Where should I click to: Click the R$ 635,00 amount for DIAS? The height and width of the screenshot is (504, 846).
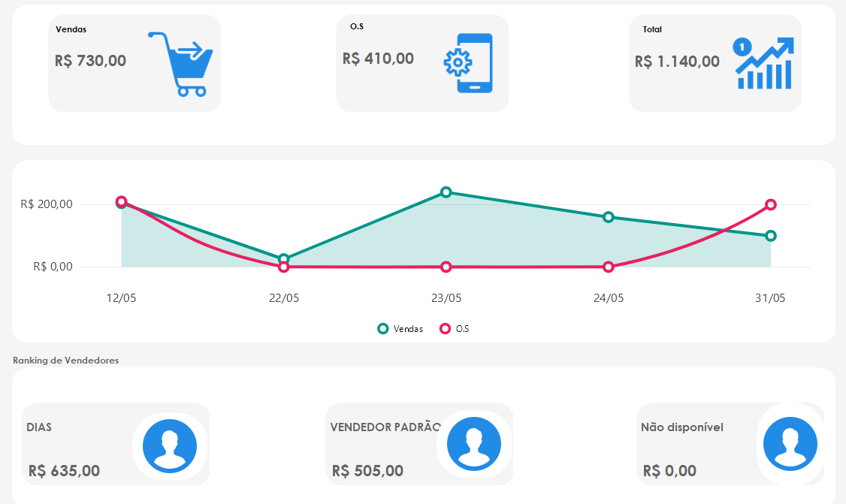pyautogui.click(x=64, y=471)
